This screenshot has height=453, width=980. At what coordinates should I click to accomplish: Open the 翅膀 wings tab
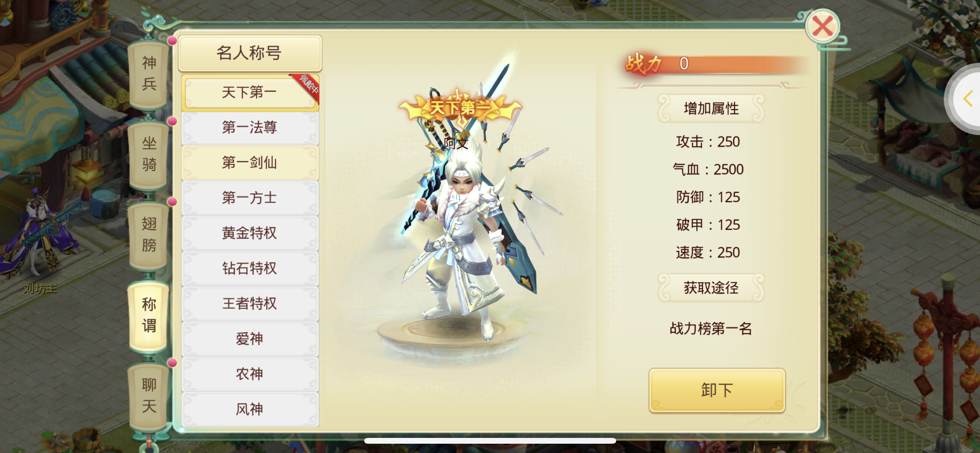click(149, 235)
